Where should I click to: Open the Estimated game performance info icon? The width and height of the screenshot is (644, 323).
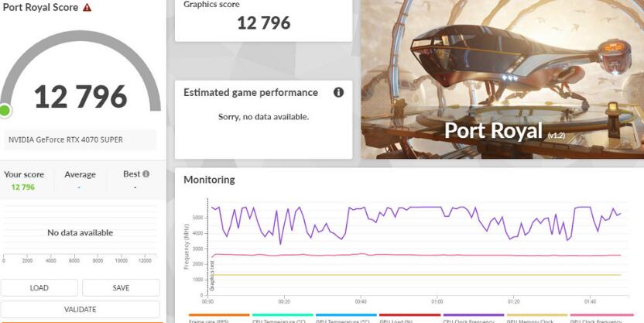coord(338,92)
